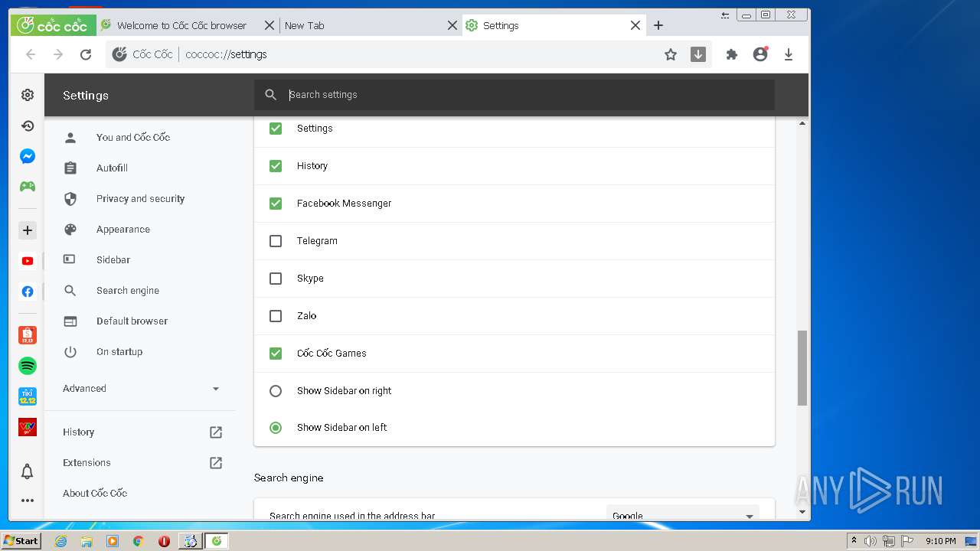Go to Search engine section
Viewport: 980px width, 551px height.
point(128,291)
